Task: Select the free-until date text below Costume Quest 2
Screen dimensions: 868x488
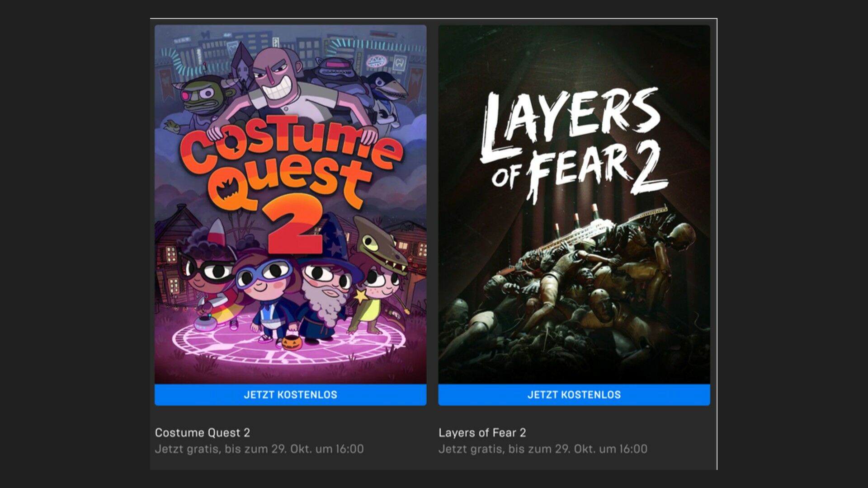Action: point(259,449)
